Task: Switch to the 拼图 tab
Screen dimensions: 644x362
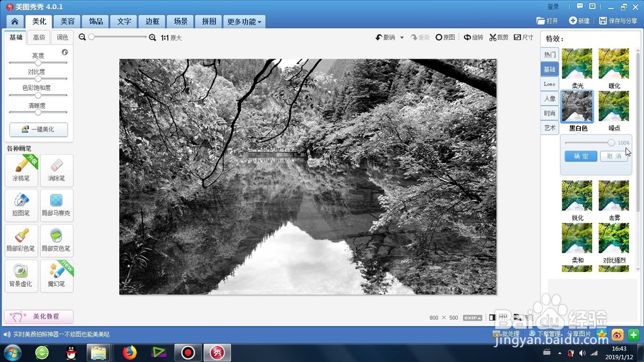Action: 209,21
